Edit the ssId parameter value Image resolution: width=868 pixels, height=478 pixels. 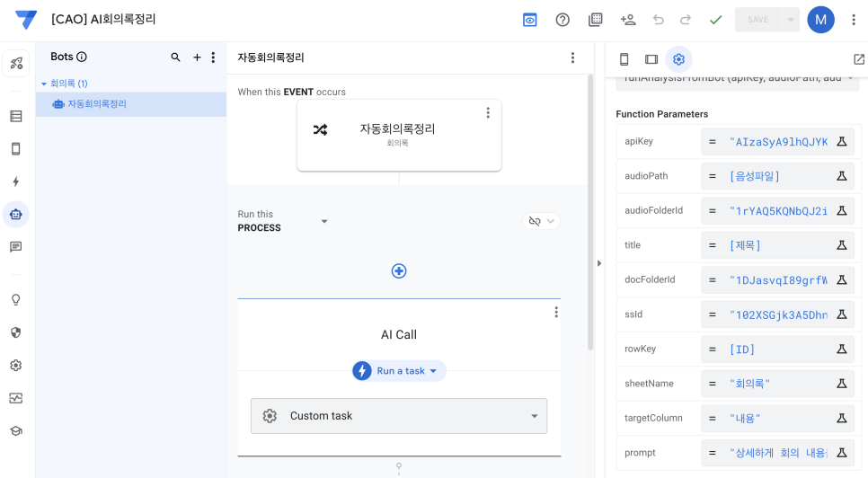coord(778,314)
